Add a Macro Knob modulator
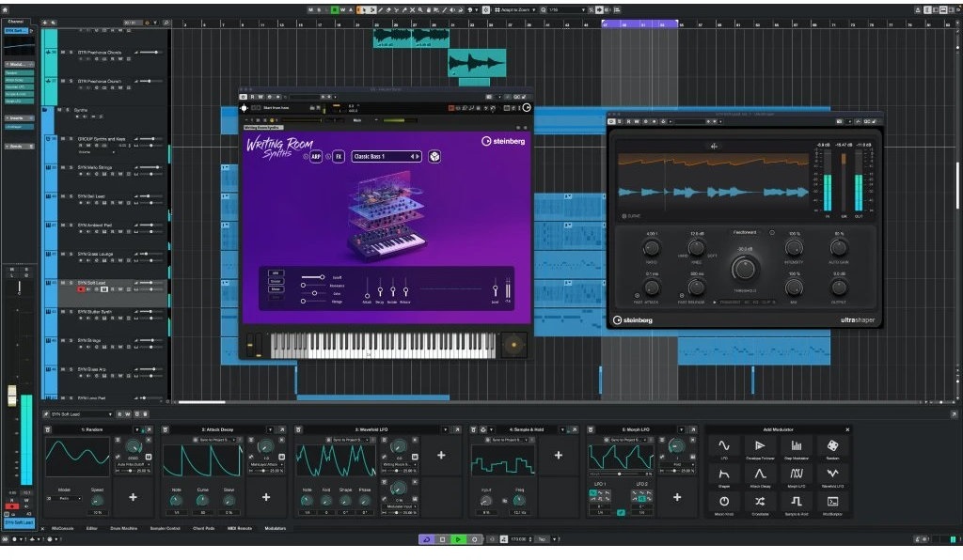The height and width of the screenshot is (560, 963). pyautogui.click(x=724, y=502)
